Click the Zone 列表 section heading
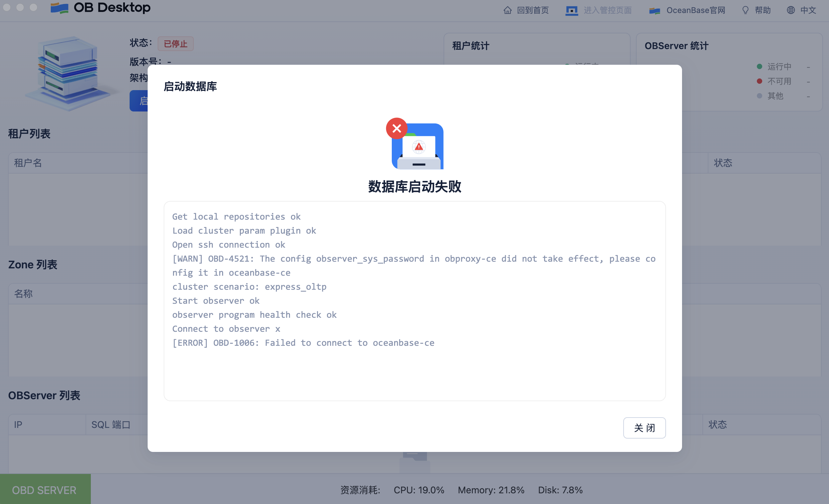This screenshot has height=504, width=829. click(33, 265)
